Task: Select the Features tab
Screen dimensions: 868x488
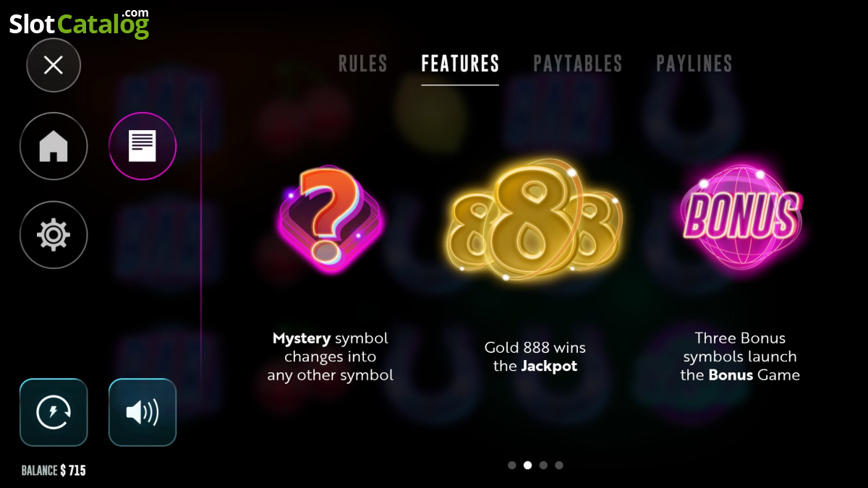Action: pyautogui.click(x=460, y=64)
